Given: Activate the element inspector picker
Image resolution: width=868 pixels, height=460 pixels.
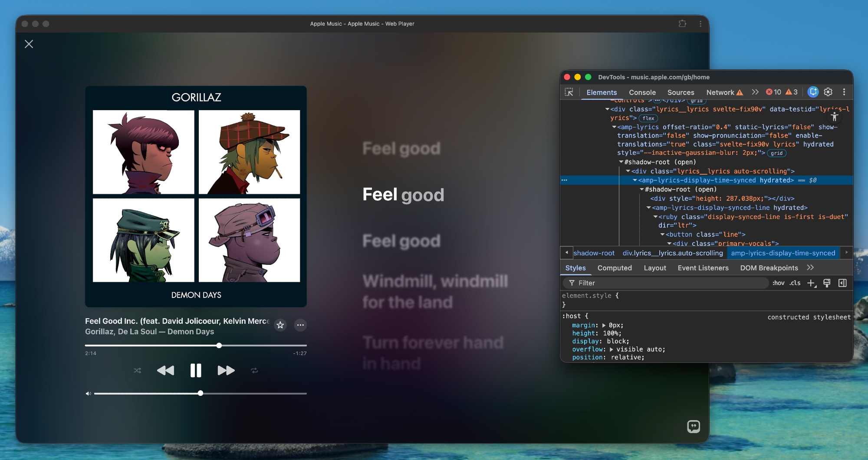Looking at the screenshot, I should pos(569,92).
